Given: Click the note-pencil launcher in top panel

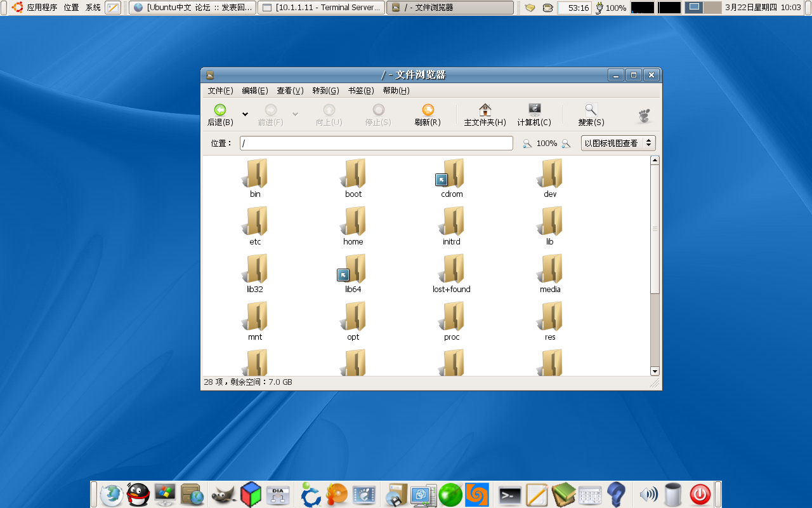Looking at the screenshot, I should click(113, 8).
